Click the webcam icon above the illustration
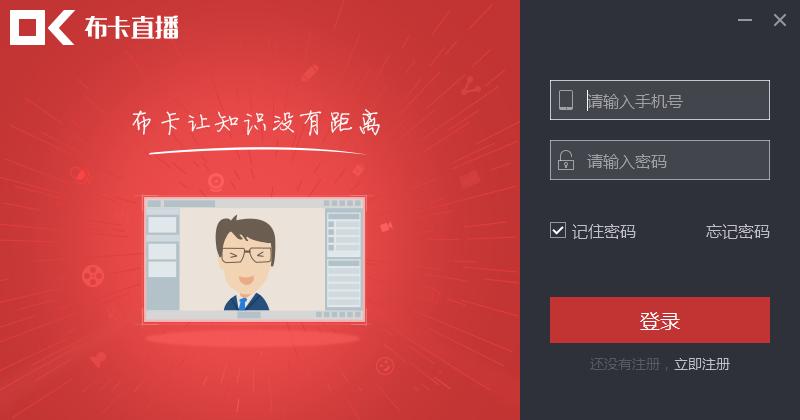 tap(216, 182)
